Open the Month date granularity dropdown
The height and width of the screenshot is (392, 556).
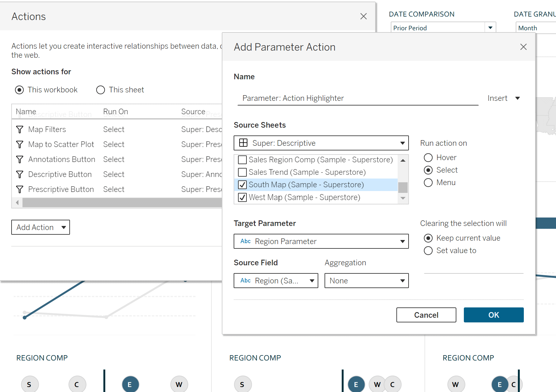(x=536, y=28)
